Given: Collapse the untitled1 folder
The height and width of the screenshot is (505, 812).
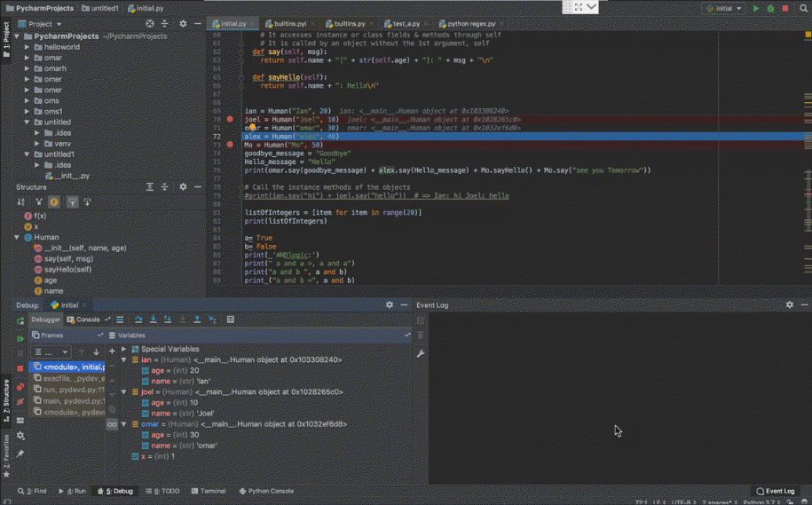Looking at the screenshot, I should coord(27,154).
